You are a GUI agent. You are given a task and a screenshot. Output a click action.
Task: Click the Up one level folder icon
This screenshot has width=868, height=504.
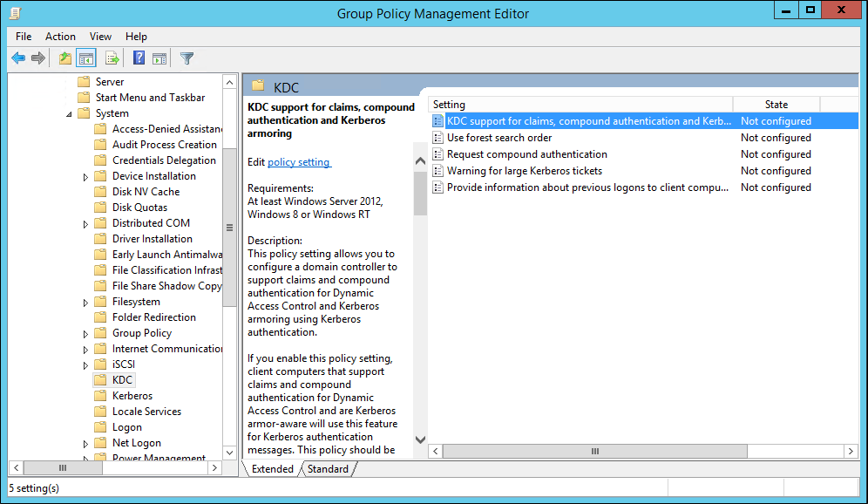[64, 58]
